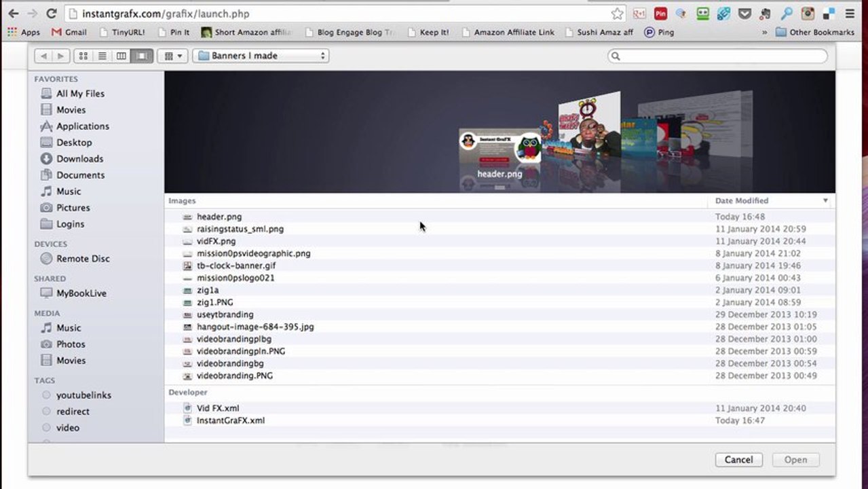Switch to icon view

[83, 56]
